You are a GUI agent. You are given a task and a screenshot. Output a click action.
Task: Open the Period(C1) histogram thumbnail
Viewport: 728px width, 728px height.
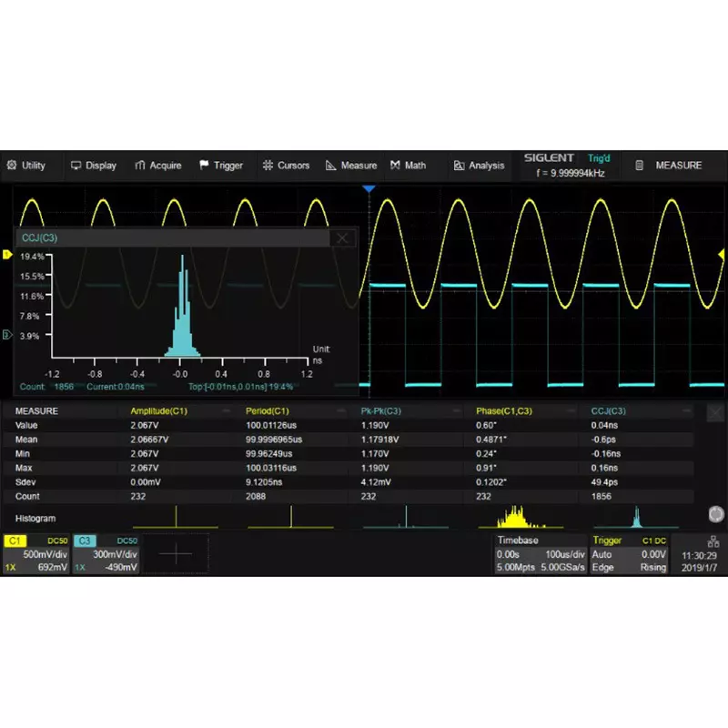pos(290,517)
